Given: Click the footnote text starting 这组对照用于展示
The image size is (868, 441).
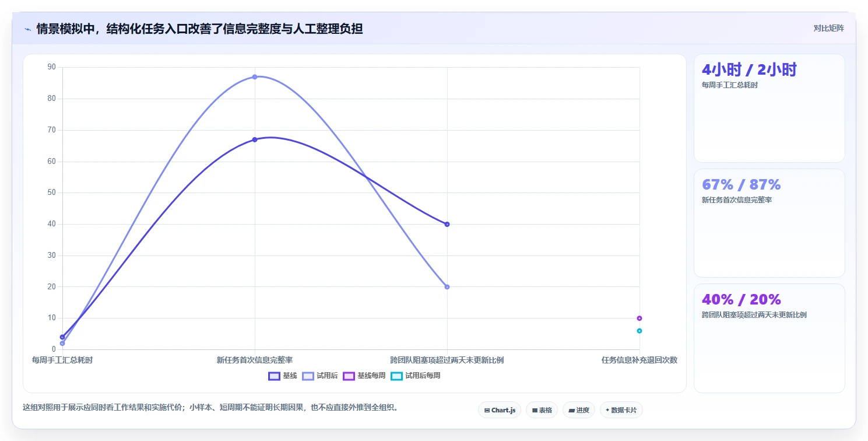Looking at the screenshot, I should (212, 407).
